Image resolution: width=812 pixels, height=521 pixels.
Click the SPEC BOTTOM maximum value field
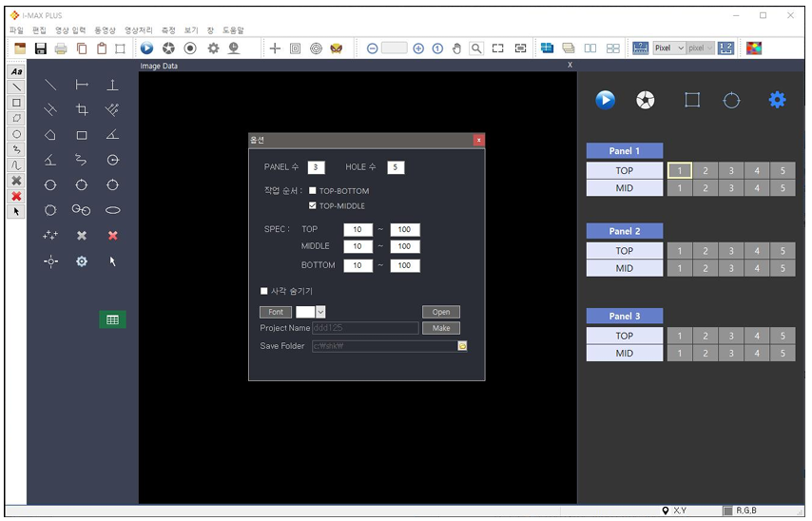405,265
